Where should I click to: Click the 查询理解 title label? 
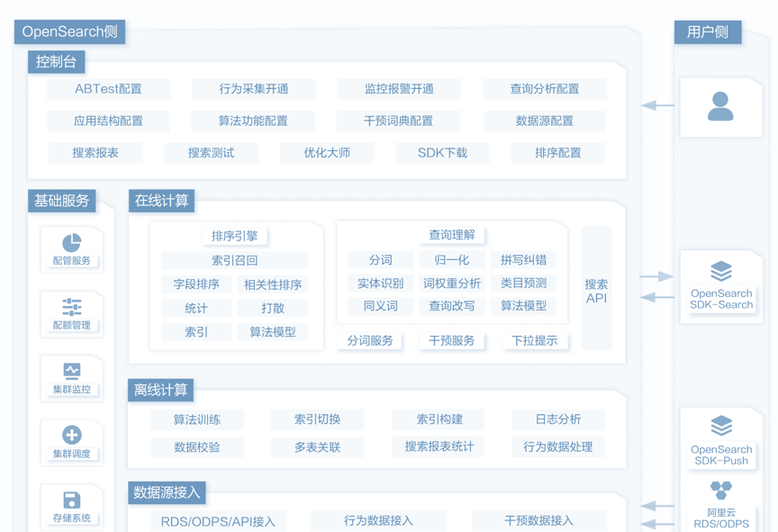pos(451,235)
